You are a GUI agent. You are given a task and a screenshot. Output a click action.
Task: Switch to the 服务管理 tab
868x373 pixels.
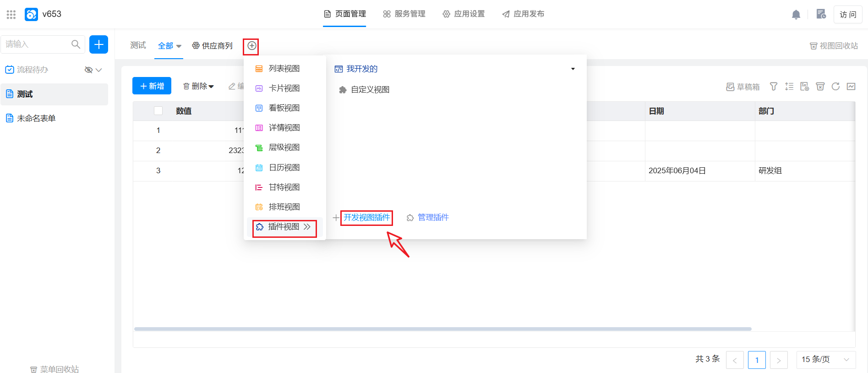pos(404,14)
